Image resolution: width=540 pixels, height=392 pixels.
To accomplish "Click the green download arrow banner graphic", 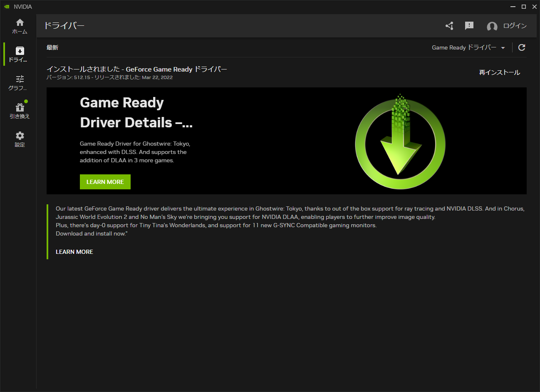I will pos(400,141).
